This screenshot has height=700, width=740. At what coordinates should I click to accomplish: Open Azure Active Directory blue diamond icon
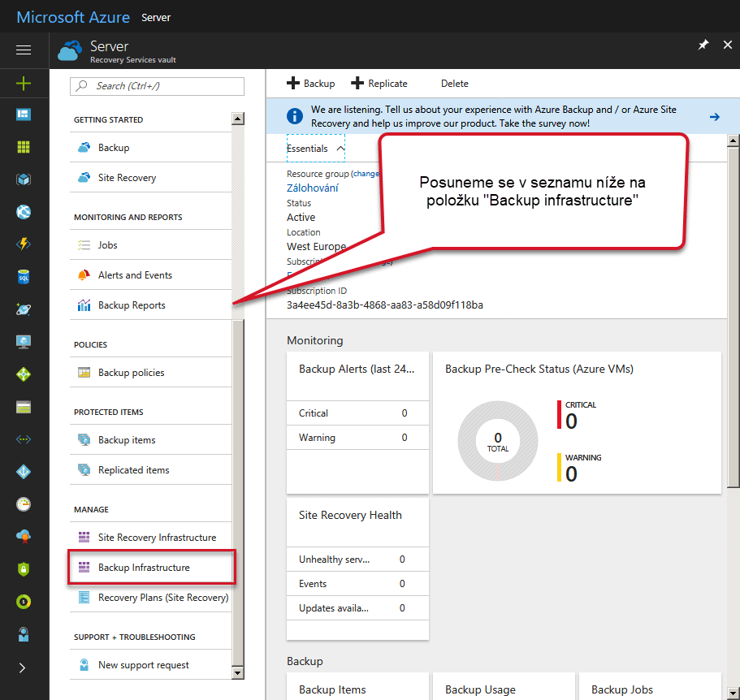click(x=24, y=472)
